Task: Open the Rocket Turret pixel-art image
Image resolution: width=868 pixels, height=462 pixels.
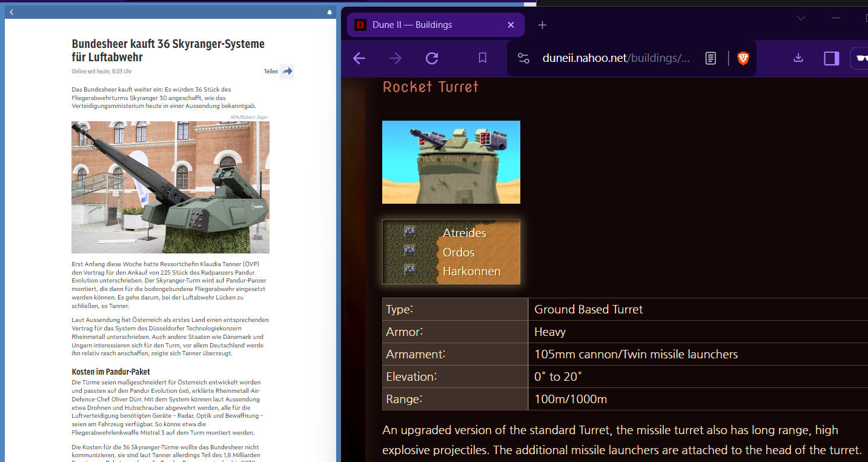Action: (x=451, y=162)
